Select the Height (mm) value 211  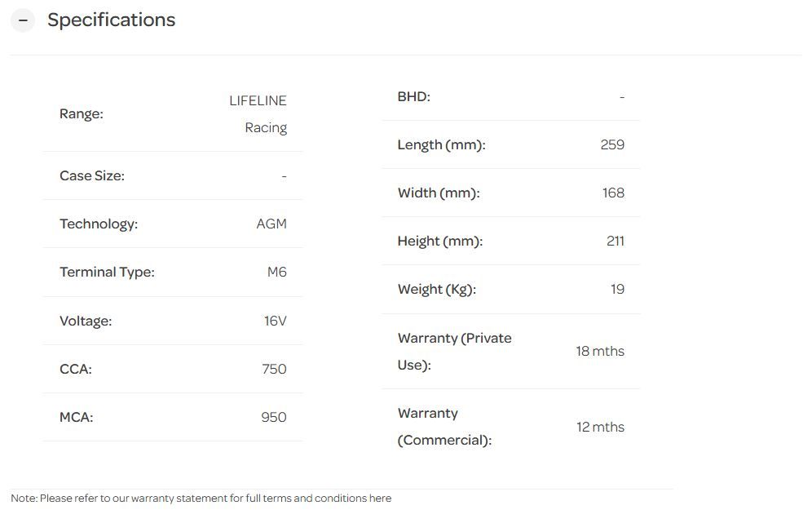[616, 242]
